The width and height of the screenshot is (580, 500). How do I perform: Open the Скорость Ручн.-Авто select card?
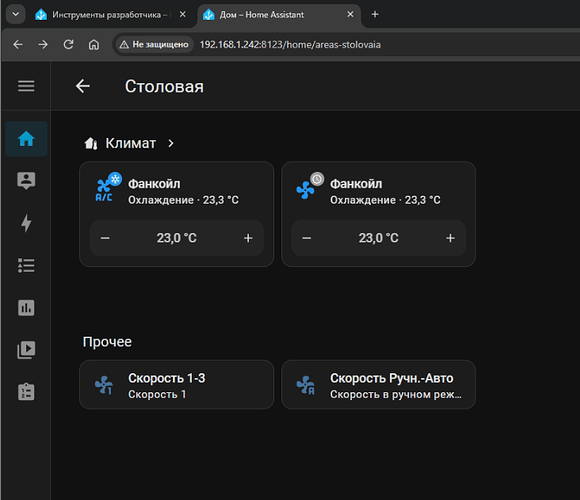[378, 385]
